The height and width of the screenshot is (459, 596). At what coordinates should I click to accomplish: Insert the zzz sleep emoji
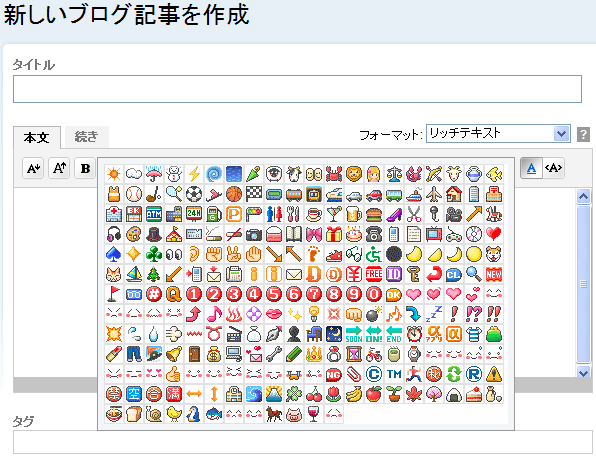(434, 314)
